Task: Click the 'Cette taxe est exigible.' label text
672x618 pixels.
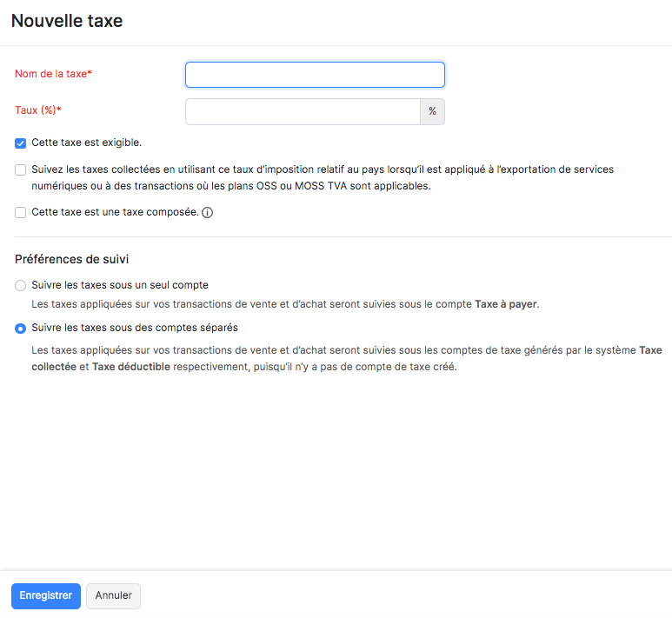Action: [x=87, y=143]
